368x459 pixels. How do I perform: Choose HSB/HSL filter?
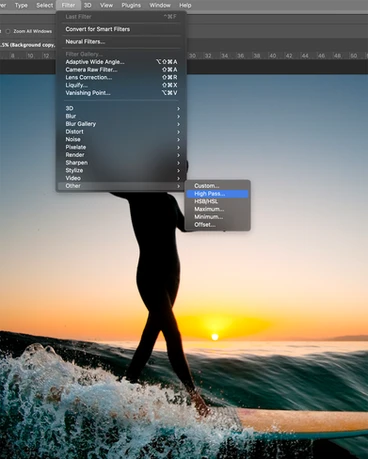[217, 201]
